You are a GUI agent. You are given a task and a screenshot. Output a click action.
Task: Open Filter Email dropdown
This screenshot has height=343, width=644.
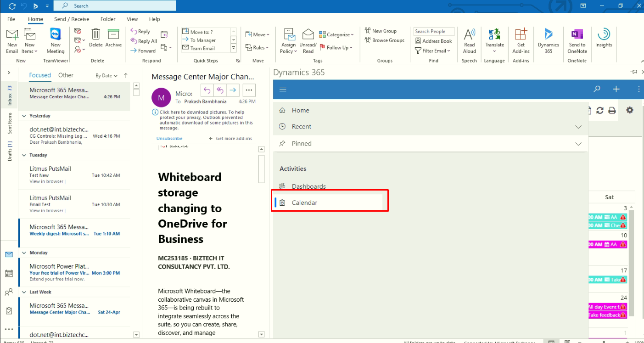pyautogui.click(x=433, y=51)
